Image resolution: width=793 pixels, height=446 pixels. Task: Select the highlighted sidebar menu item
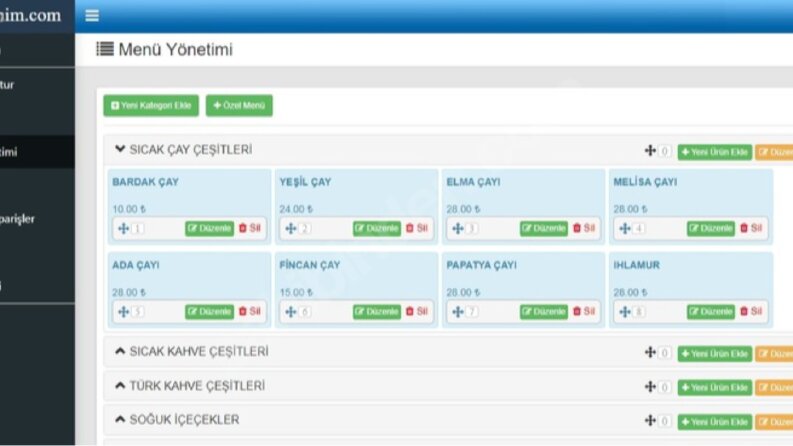point(37,152)
